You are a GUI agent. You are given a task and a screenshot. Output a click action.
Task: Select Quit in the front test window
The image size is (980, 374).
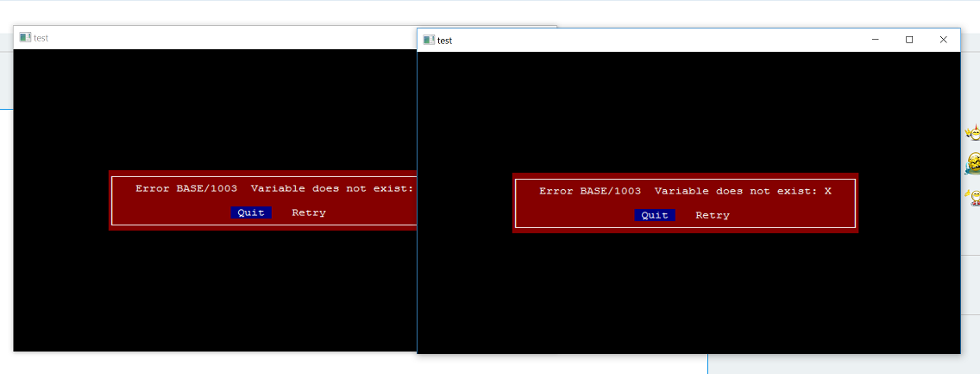[655, 215]
